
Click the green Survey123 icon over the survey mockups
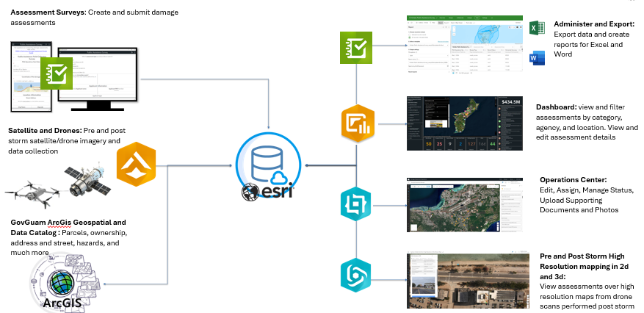tap(57, 73)
